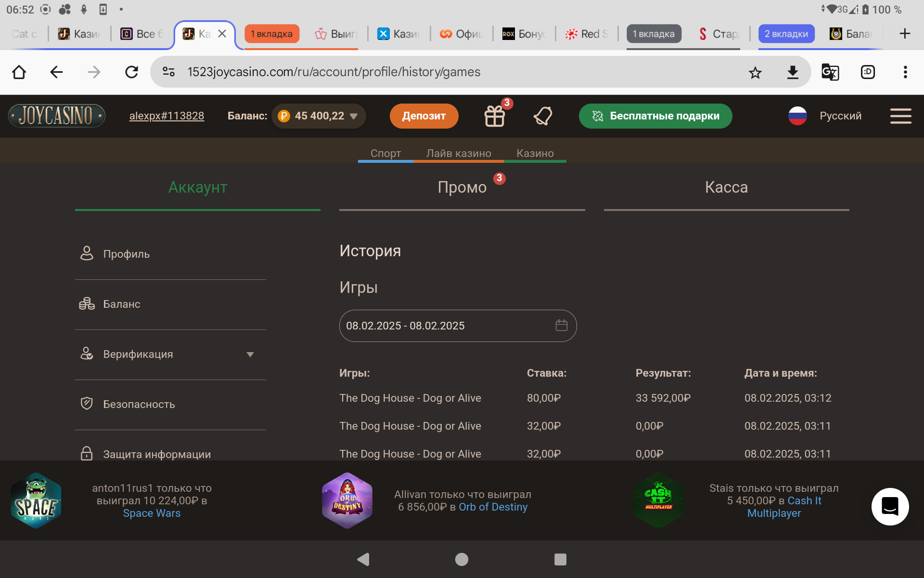The width and height of the screenshot is (924, 578).
Task: Click the Бесплатные подарки button
Action: point(655,116)
